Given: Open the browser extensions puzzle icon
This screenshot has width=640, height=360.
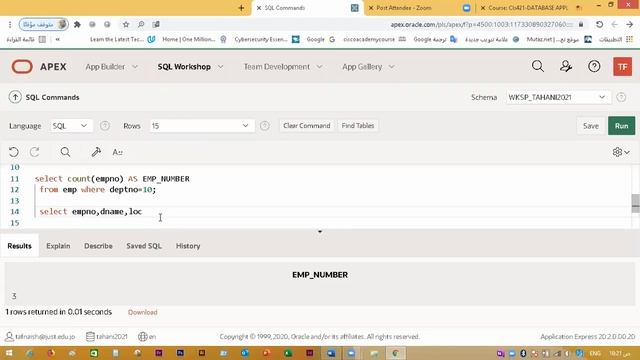Looking at the screenshot, I should coord(77,24).
